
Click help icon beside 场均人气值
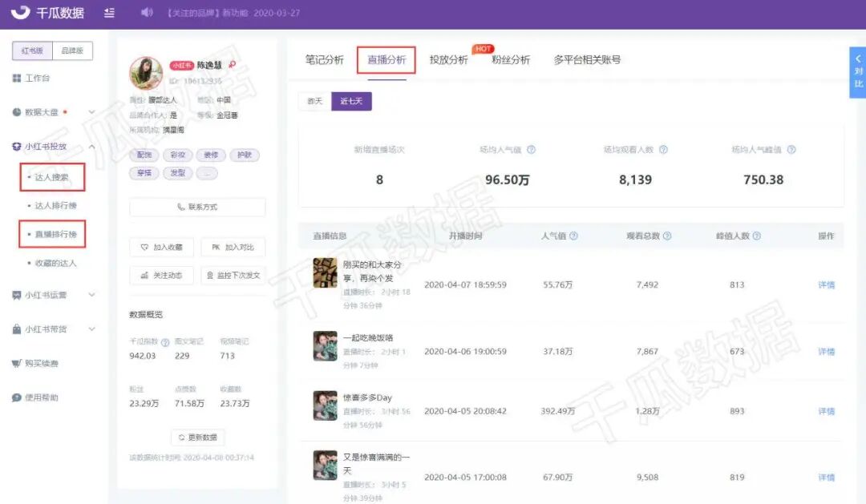(531, 150)
